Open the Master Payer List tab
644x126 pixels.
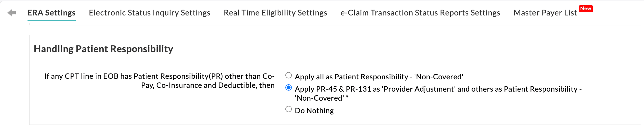[x=545, y=13]
